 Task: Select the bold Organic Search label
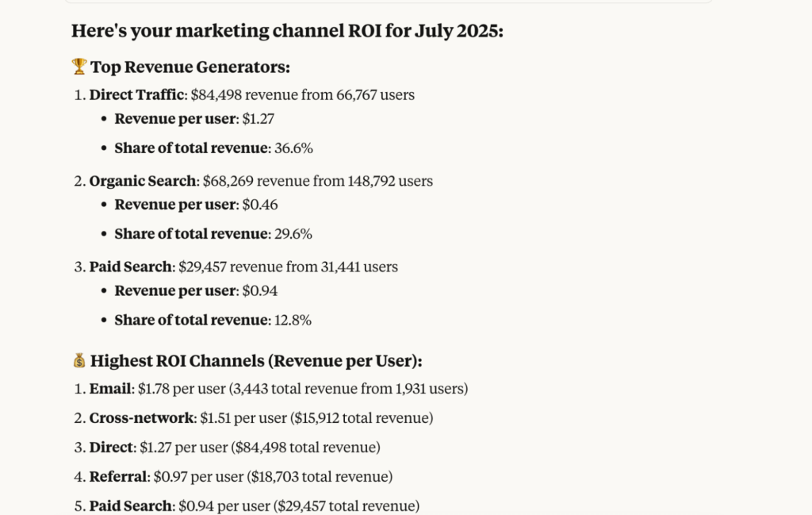[x=143, y=181]
